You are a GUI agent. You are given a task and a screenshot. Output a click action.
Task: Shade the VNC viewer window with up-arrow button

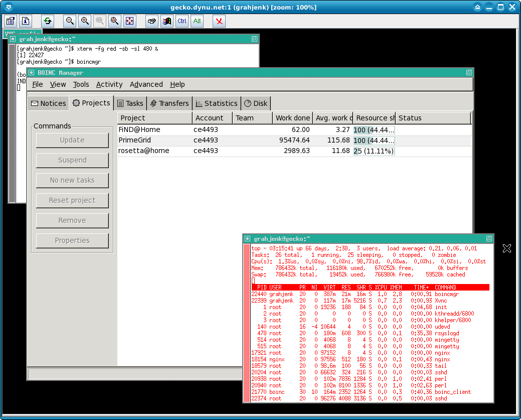click(x=477, y=7)
